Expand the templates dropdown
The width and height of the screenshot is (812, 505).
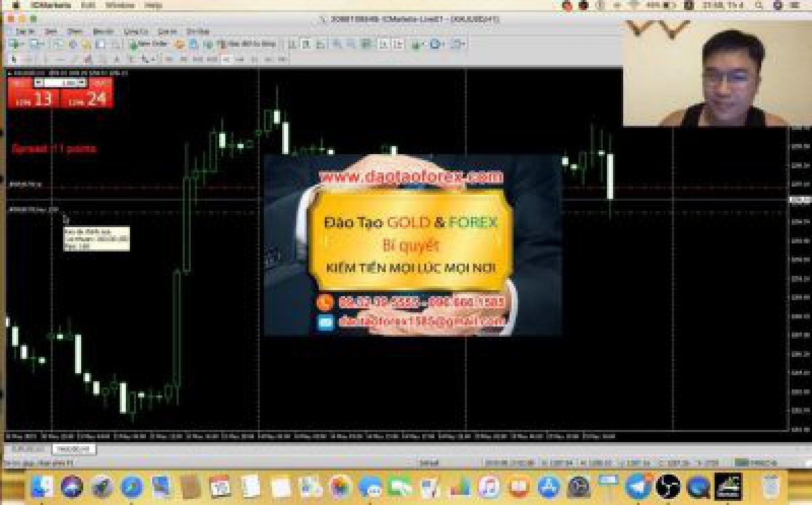pyautogui.click(x=458, y=44)
